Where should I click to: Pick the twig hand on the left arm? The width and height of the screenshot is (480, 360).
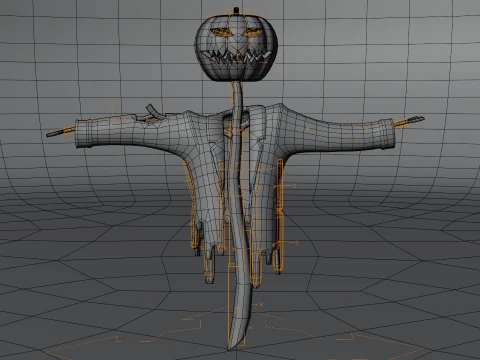click(x=60, y=131)
